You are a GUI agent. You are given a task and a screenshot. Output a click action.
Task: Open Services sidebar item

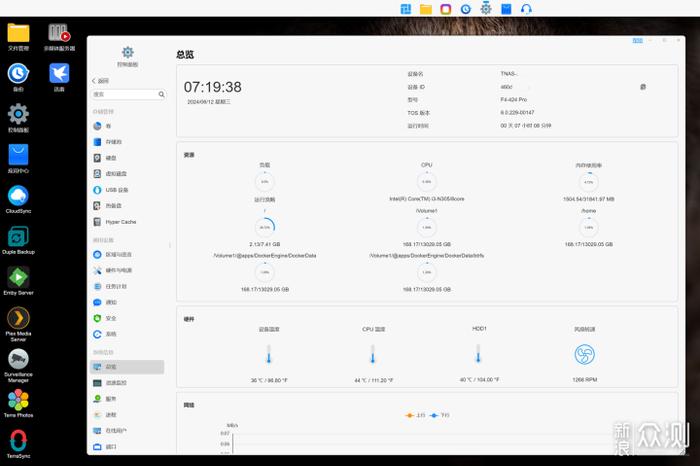tap(128, 399)
